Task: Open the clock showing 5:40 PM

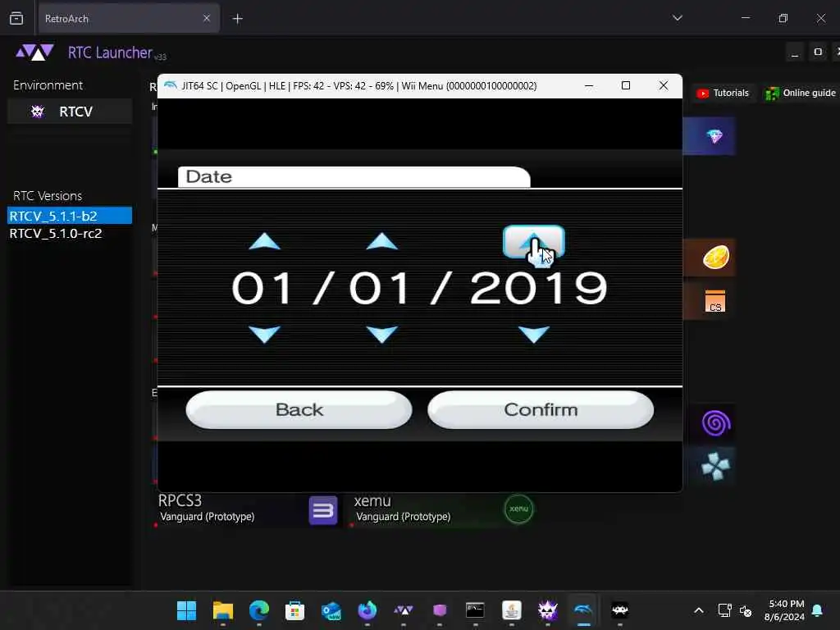Action: (x=784, y=610)
